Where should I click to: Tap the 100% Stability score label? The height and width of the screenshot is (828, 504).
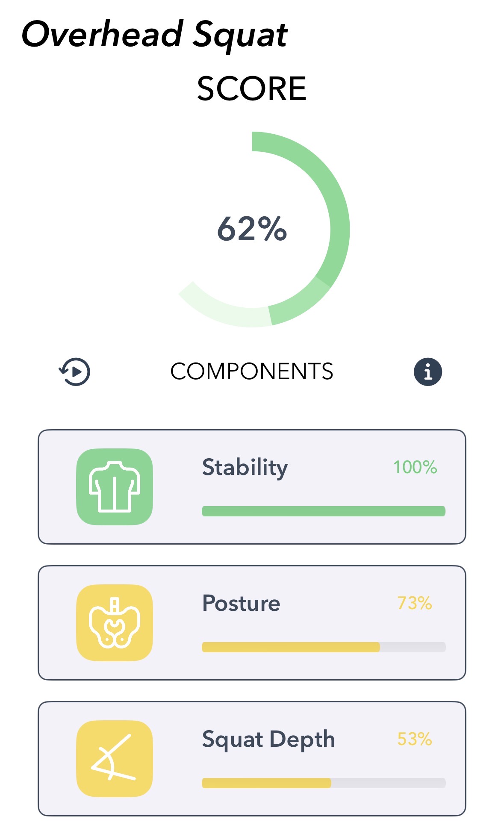(x=416, y=467)
